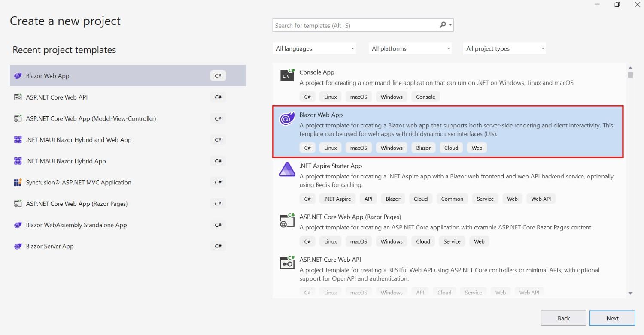
Task: Click the Common tag under .NET Aspire Starter App
Action: tap(452, 199)
